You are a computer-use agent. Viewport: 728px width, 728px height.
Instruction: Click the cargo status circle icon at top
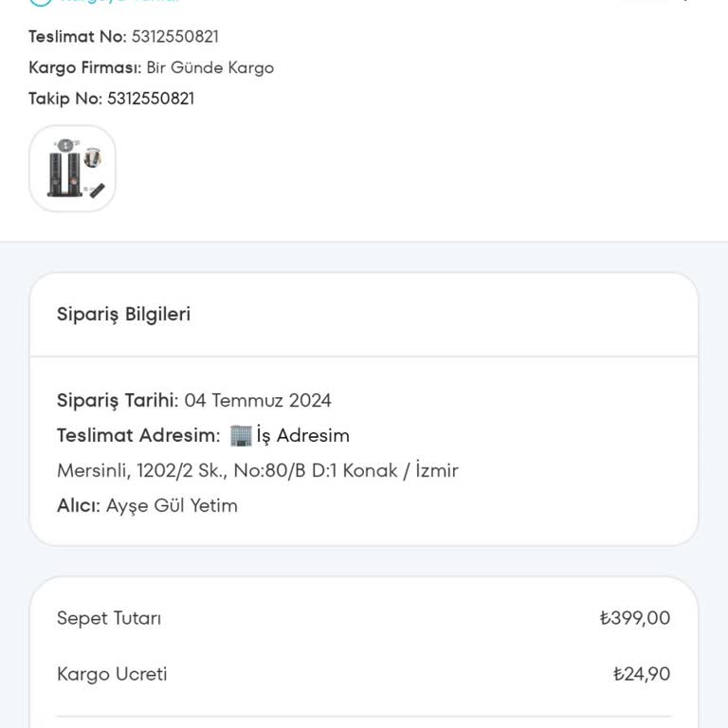[40, 2]
